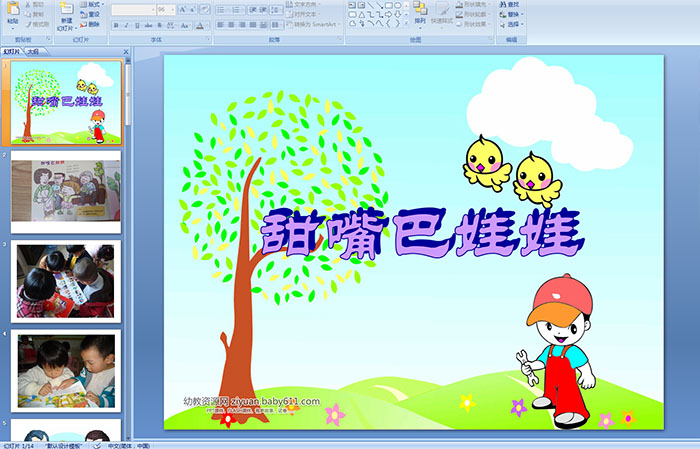
Task: Toggle Align Text Left
Action: (x=221, y=25)
